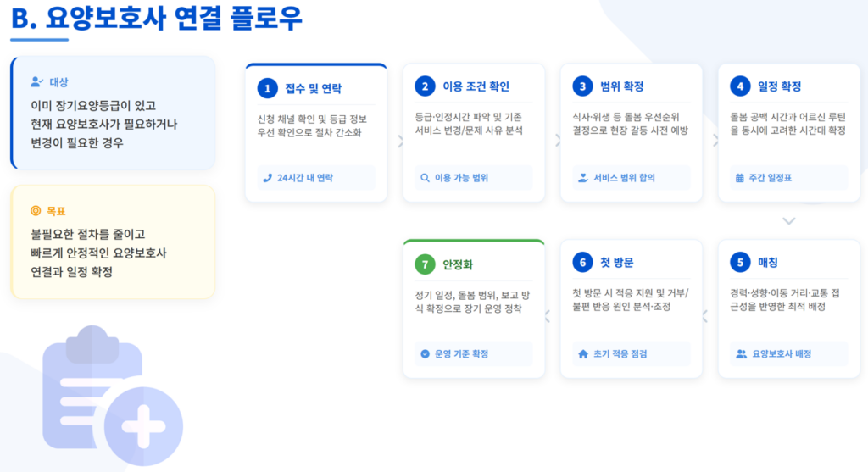Click the user icon next to 대상

pos(36,82)
